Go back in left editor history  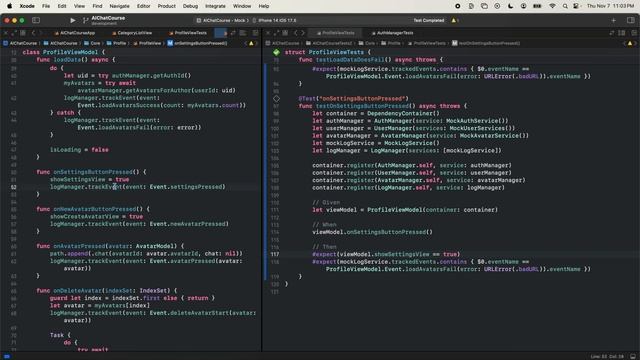point(33,33)
